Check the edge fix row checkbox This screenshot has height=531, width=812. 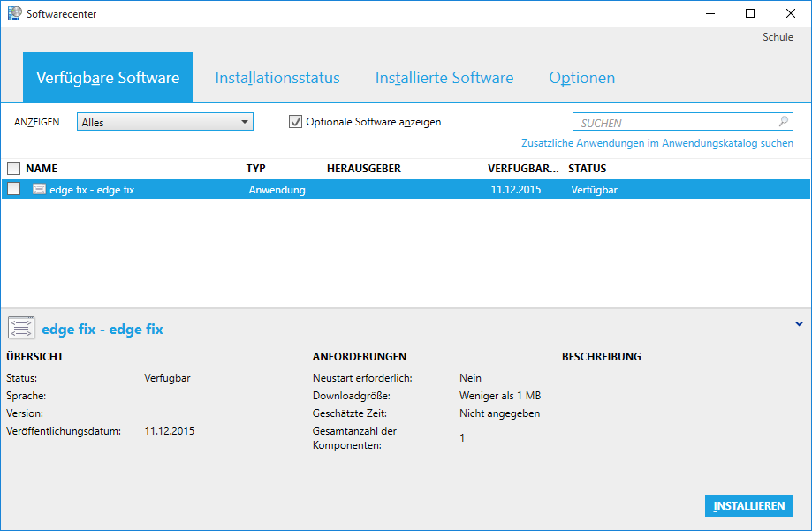[x=13, y=189]
